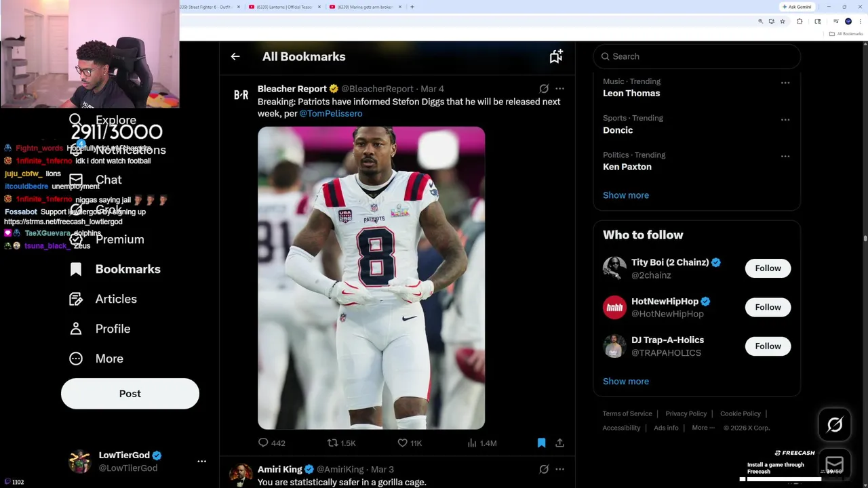Open the Cookie Policy link

coord(741,414)
